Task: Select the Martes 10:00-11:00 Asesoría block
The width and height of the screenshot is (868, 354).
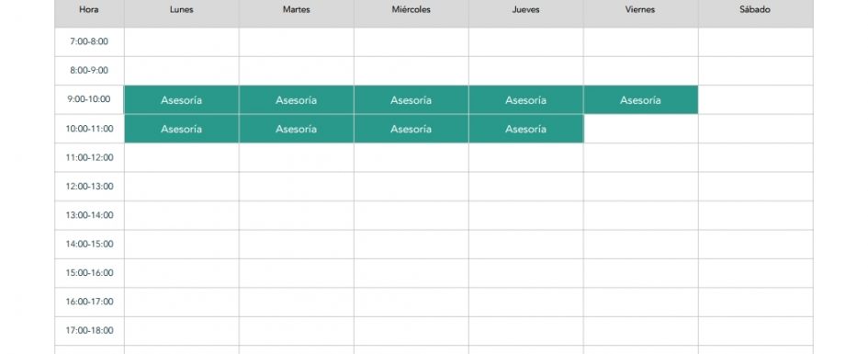Action: [297, 129]
